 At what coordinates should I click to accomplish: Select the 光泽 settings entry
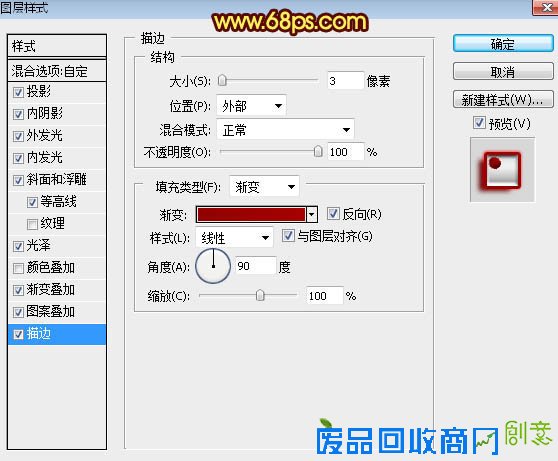(39, 246)
